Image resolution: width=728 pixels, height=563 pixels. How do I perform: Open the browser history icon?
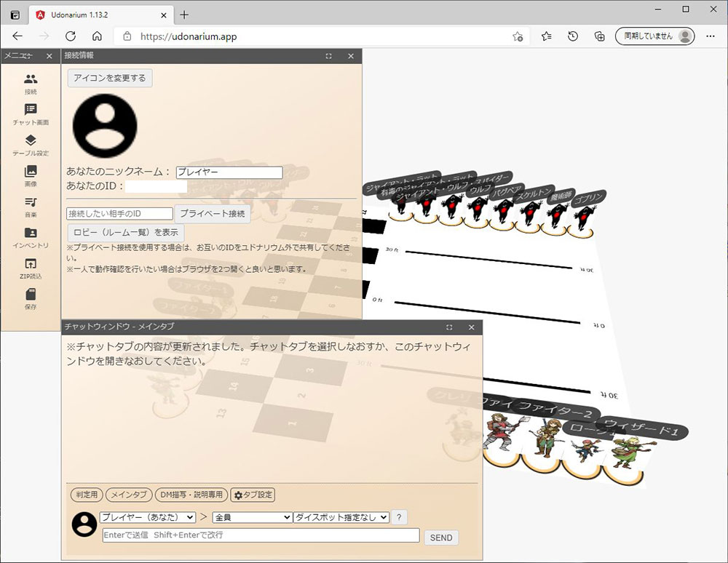coord(573,36)
